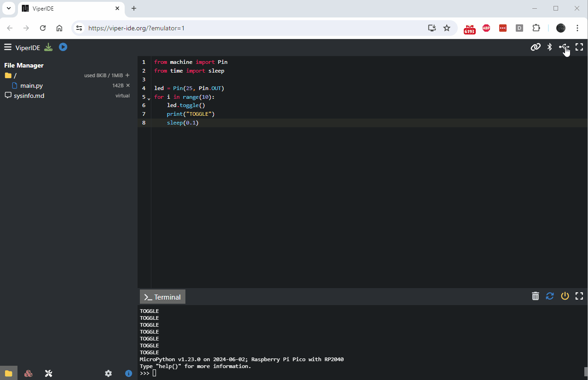This screenshot has width=588, height=380.
Task: Connect using the WebREPL link icon
Action: pyautogui.click(x=535, y=47)
